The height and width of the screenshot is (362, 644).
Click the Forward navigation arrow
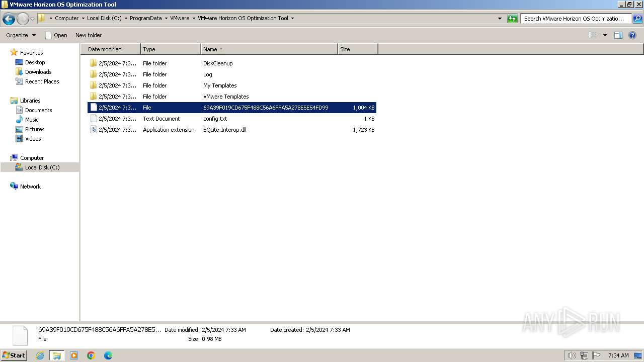click(23, 19)
